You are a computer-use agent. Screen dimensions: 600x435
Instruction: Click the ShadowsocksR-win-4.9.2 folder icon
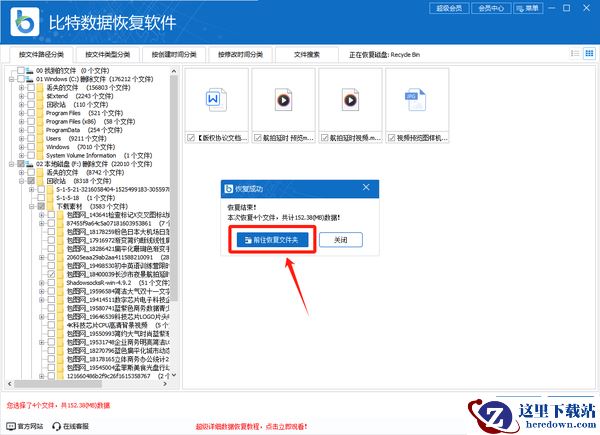click(x=60, y=283)
